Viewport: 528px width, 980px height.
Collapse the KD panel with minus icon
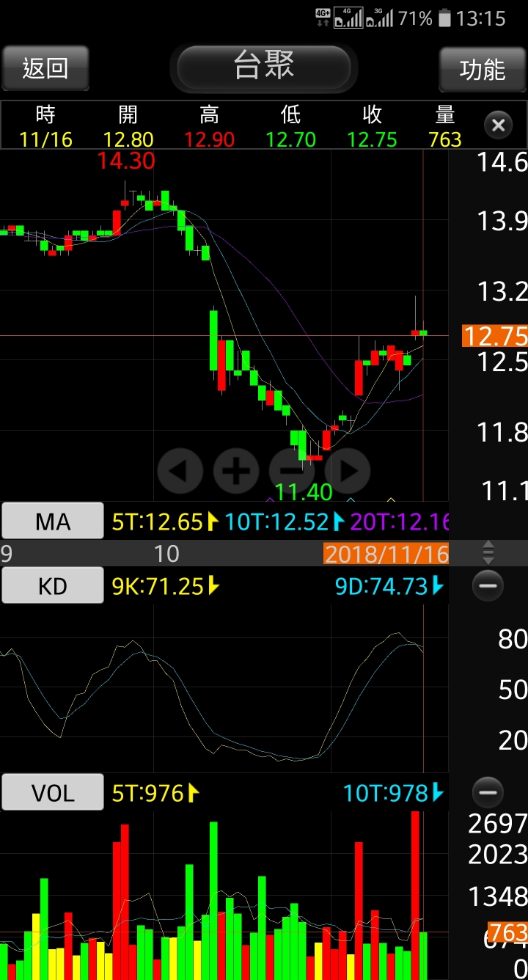tap(488, 585)
